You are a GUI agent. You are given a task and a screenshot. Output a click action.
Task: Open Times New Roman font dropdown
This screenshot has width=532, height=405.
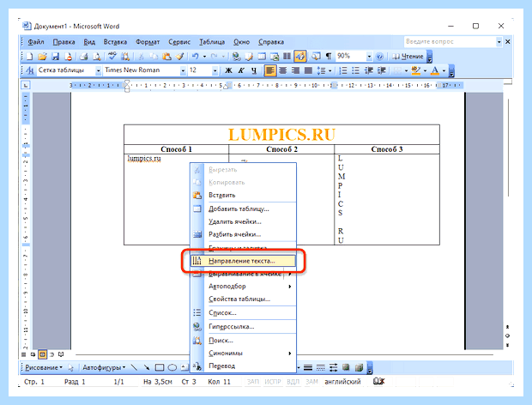click(184, 70)
